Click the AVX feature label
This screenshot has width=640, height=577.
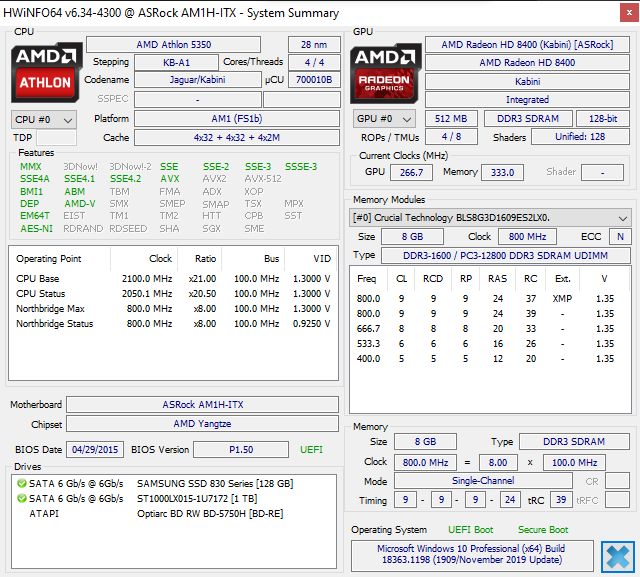[x=170, y=179]
